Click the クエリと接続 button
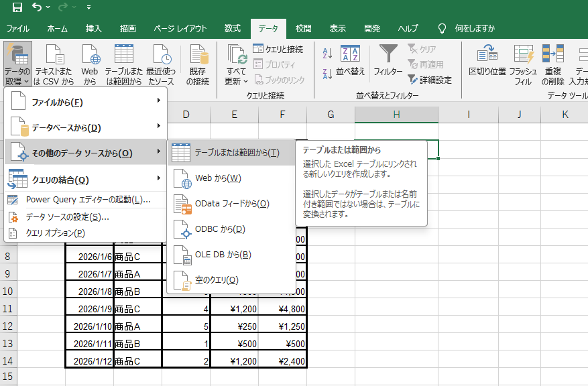Viewport: 588px width, 386px height. point(278,49)
